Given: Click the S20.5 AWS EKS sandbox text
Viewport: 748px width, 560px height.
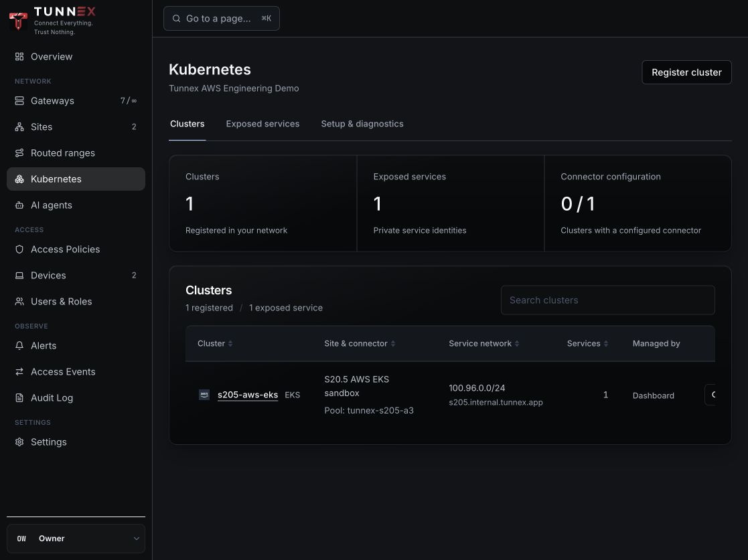Looking at the screenshot, I should pyautogui.click(x=357, y=386).
